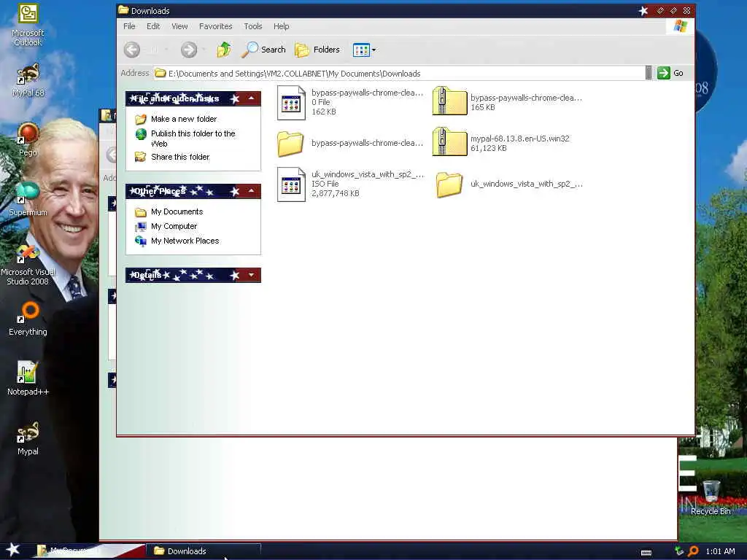
Task: Toggle the Folders pane button
Action: [x=317, y=50]
